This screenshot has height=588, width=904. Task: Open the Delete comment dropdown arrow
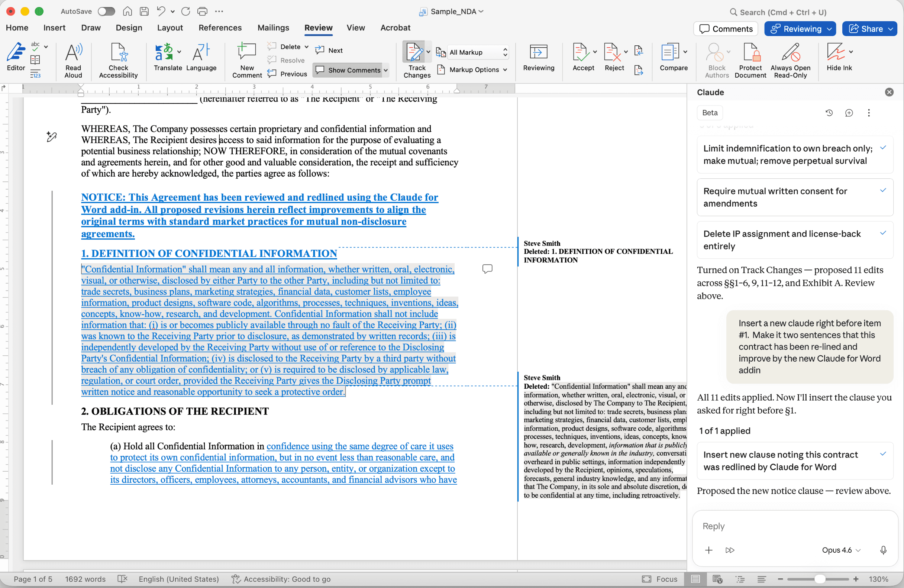307,46
